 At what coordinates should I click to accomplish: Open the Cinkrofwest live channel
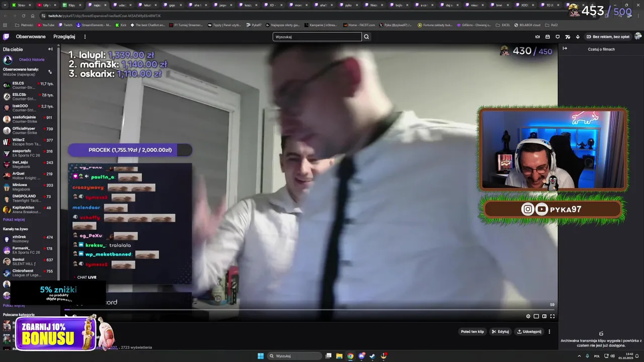[29, 273]
